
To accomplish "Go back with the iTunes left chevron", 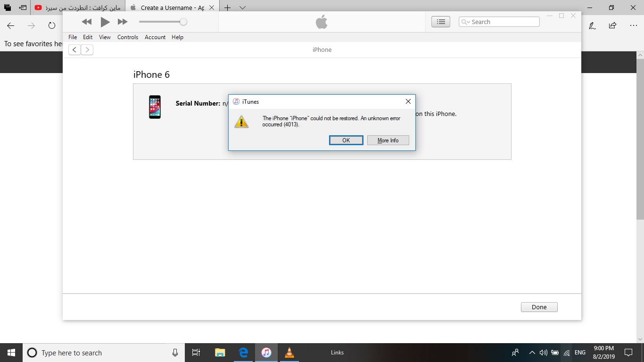I will (74, 50).
